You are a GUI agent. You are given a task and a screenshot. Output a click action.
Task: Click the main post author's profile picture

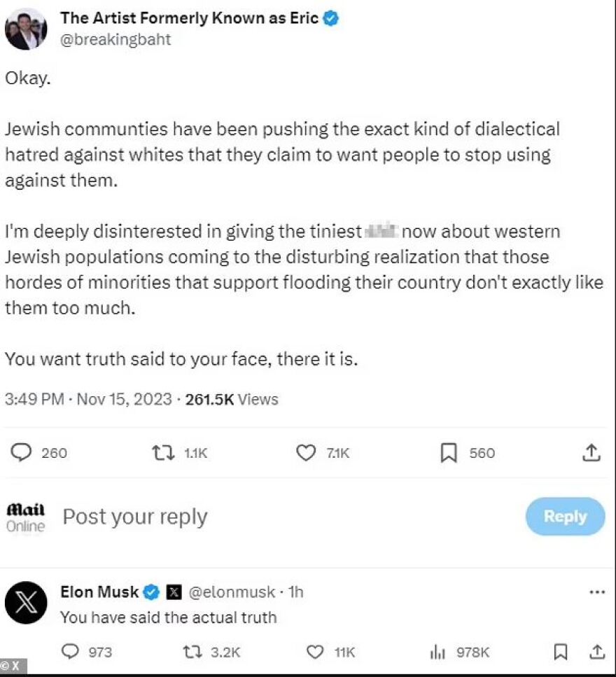tap(26, 29)
